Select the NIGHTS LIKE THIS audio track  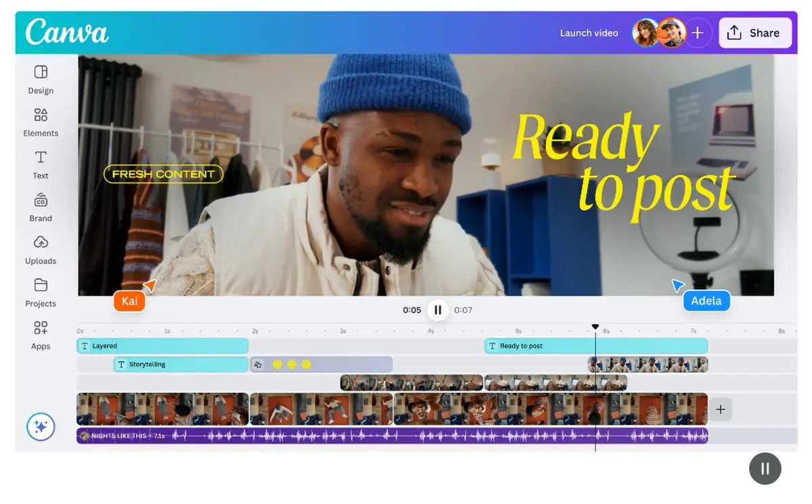pyautogui.click(x=392, y=435)
